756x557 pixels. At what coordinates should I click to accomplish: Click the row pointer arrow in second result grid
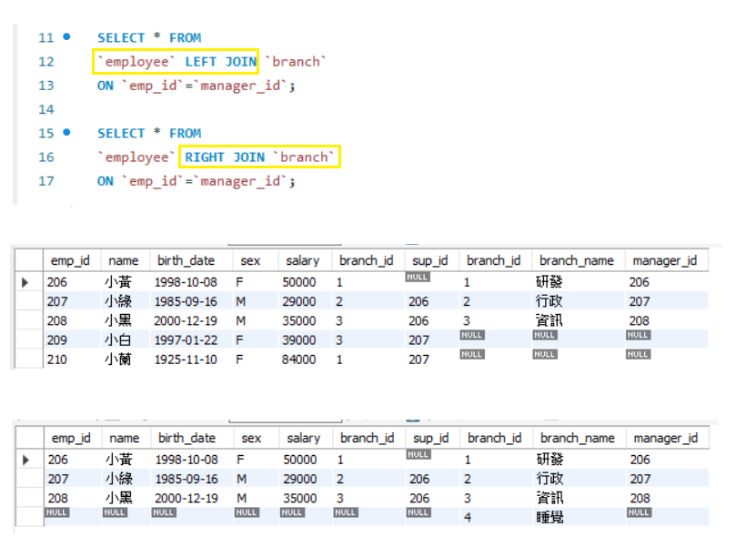pyautogui.click(x=26, y=460)
